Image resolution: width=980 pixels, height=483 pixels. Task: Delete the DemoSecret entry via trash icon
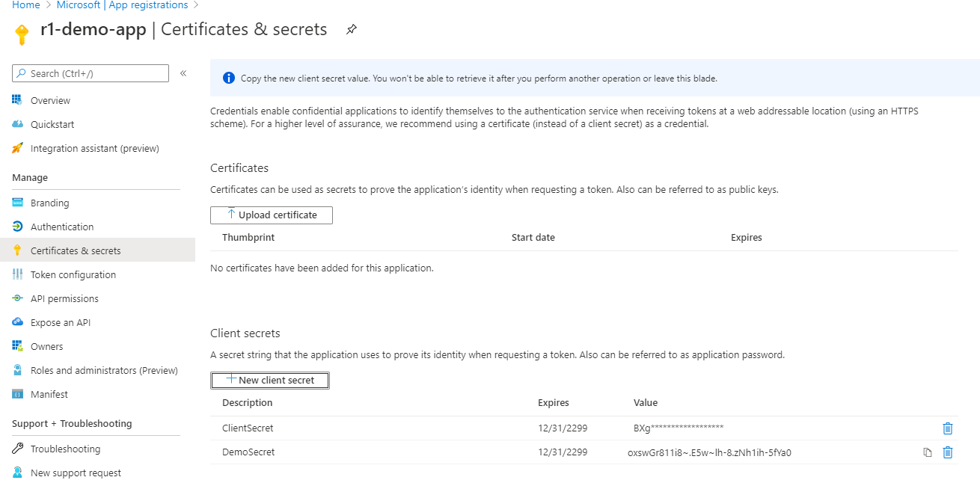coord(948,452)
